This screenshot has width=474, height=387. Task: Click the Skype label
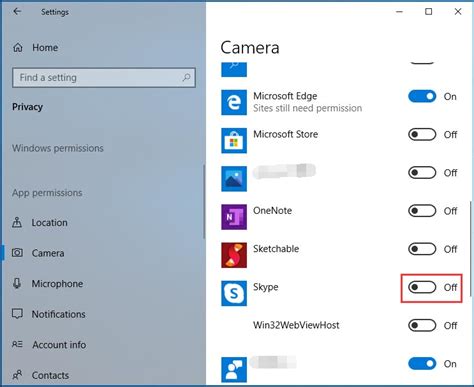[266, 287]
